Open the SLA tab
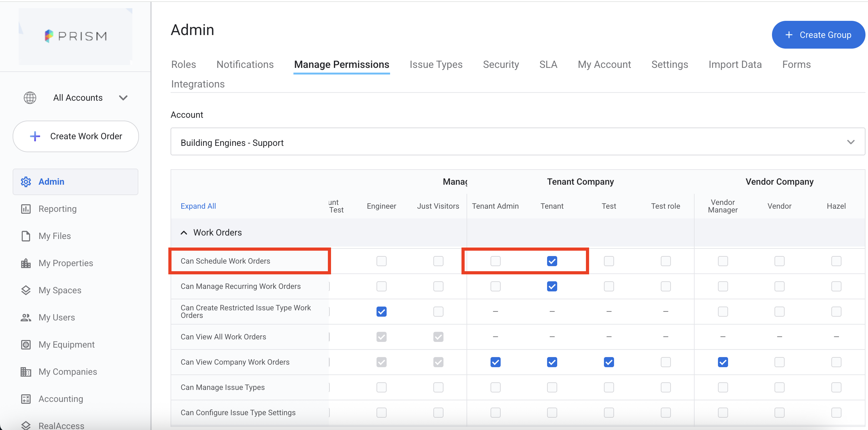The image size is (868, 430). pos(548,64)
